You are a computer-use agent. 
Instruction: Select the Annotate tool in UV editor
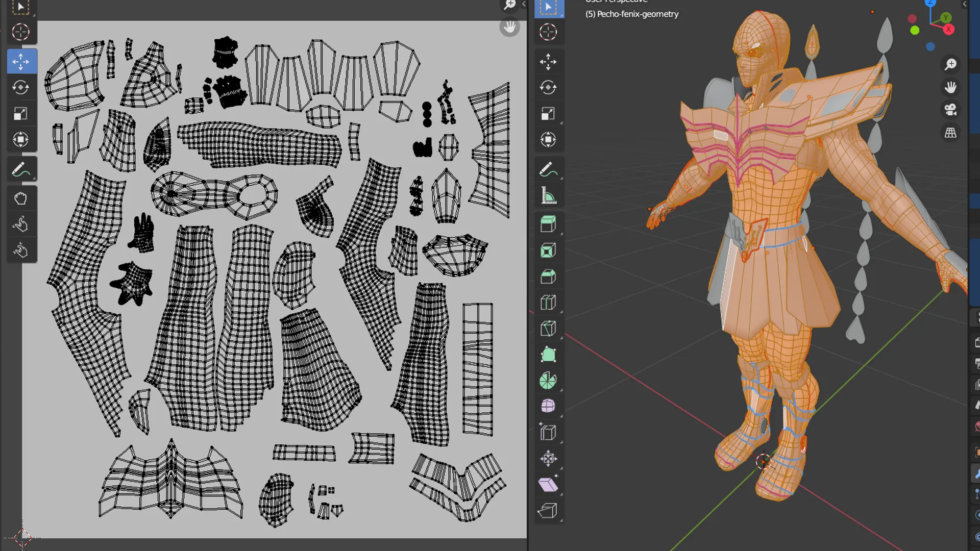(x=21, y=169)
